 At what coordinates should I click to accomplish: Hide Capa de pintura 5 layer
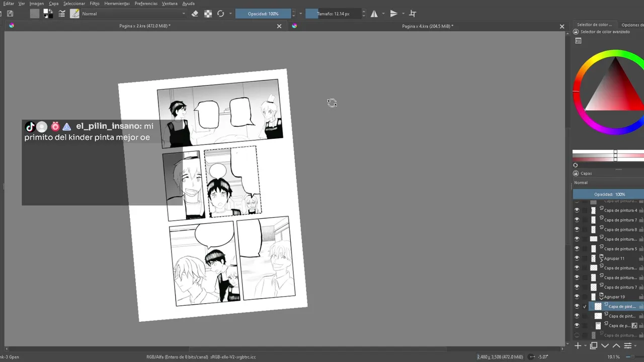coord(577,248)
